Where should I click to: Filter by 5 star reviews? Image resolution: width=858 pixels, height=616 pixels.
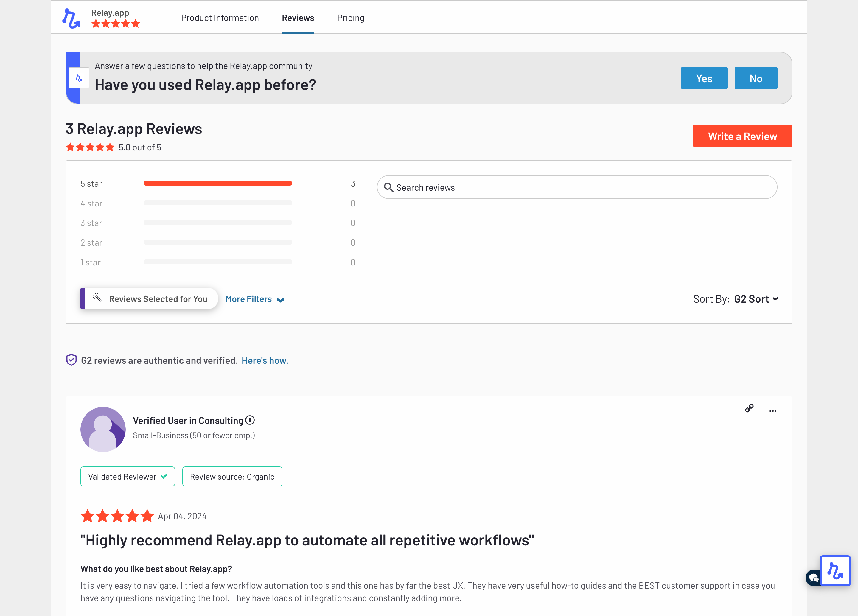click(x=217, y=183)
